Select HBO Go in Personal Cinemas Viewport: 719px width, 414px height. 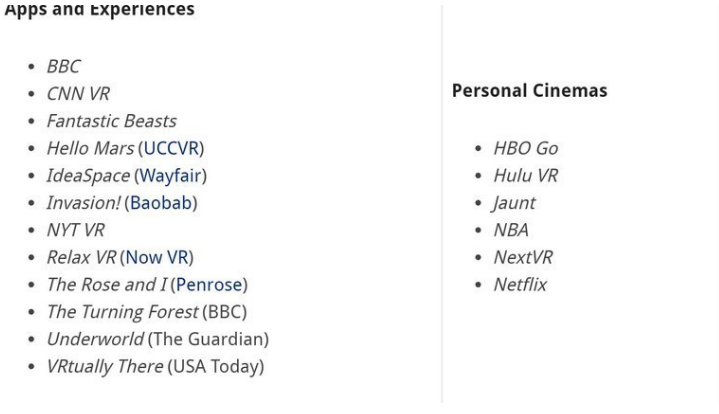click(526, 149)
